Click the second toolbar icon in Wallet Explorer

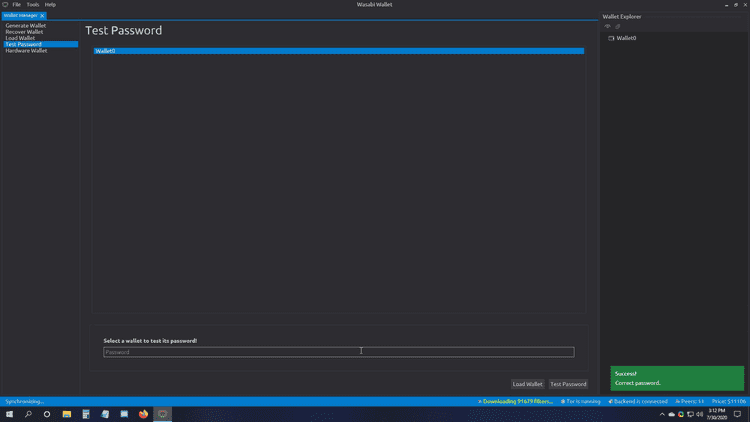(x=618, y=26)
